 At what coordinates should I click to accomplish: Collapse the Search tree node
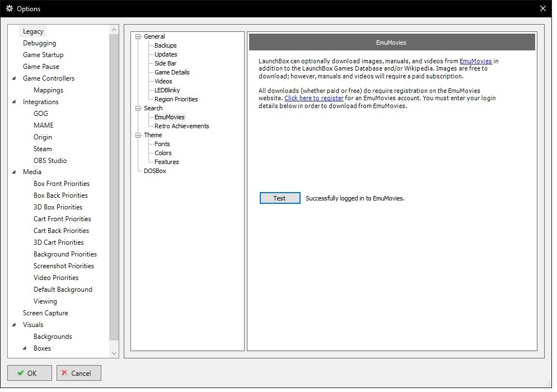(x=138, y=109)
